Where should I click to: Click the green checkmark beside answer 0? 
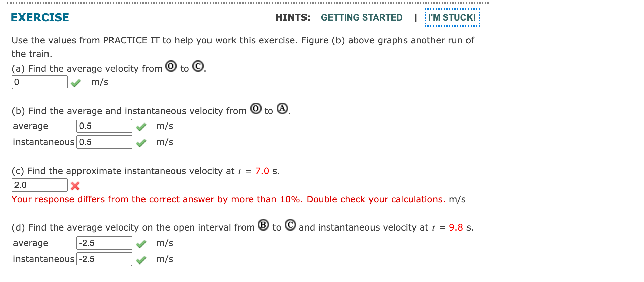coord(76,83)
